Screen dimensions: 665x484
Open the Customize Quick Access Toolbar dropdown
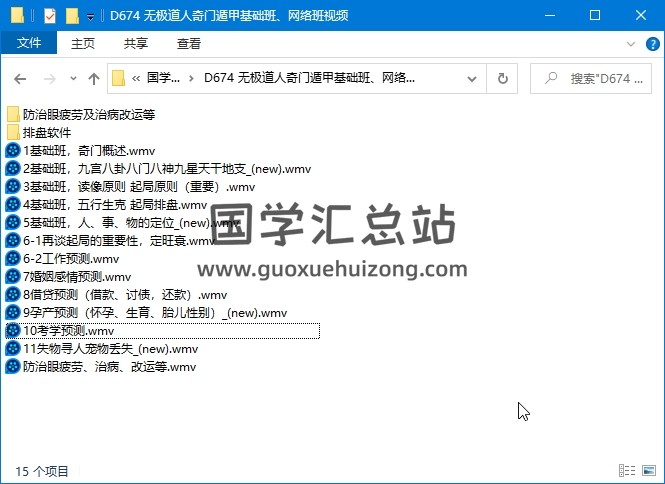point(90,16)
